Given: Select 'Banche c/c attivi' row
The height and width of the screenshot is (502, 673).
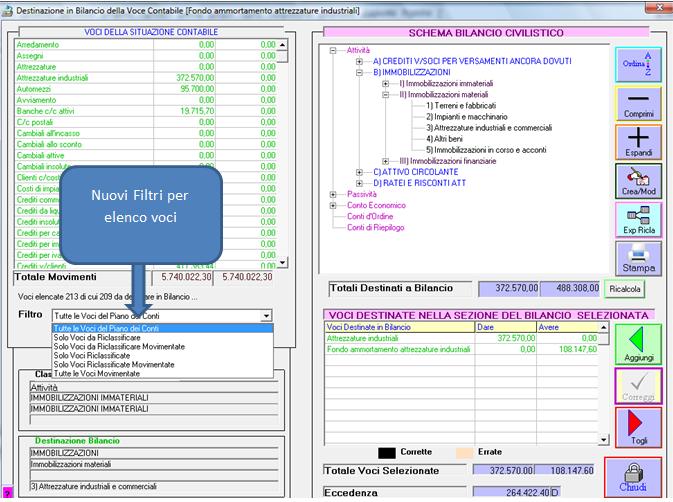Looking at the screenshot, I should pos(146,111).
